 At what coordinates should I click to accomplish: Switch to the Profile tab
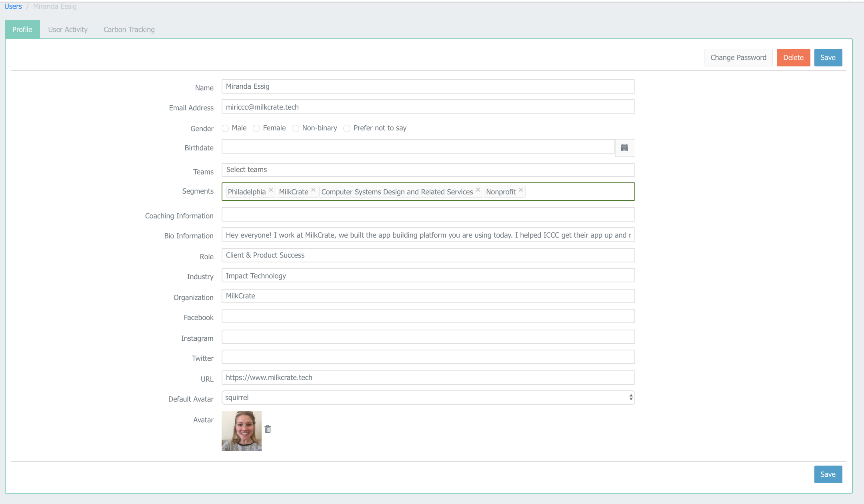point(22,30)
